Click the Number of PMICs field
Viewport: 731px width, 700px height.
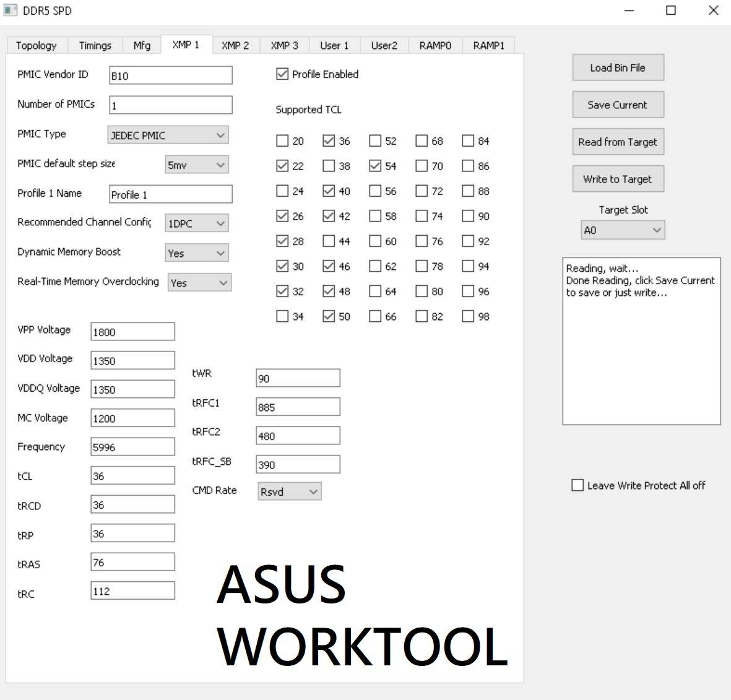[x=171, y=105]
